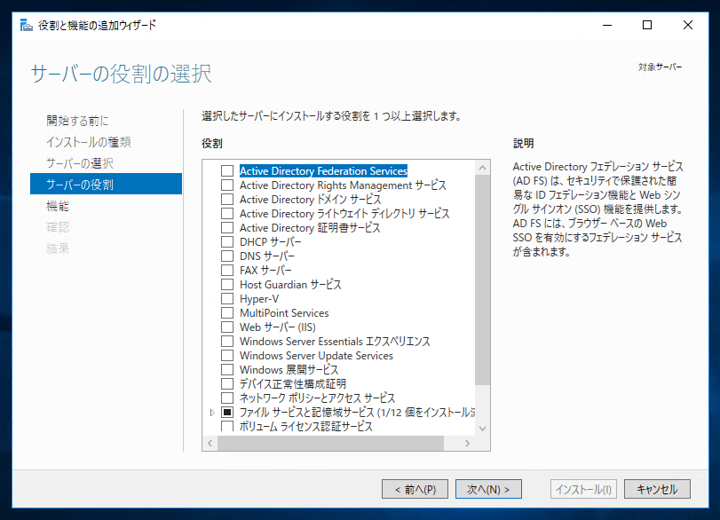The height and width of the screenshot is (520, 720).
Task: Check Active Directory 証明書サービス checkbox
Action: coord(227,228)
